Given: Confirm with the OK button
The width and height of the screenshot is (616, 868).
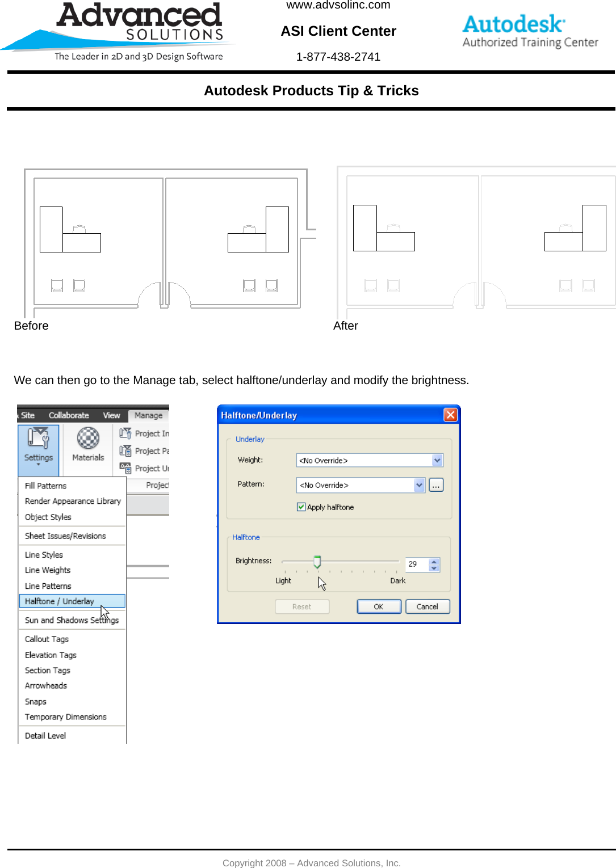Looking at the screenshot, I should (x=379, y=606).
